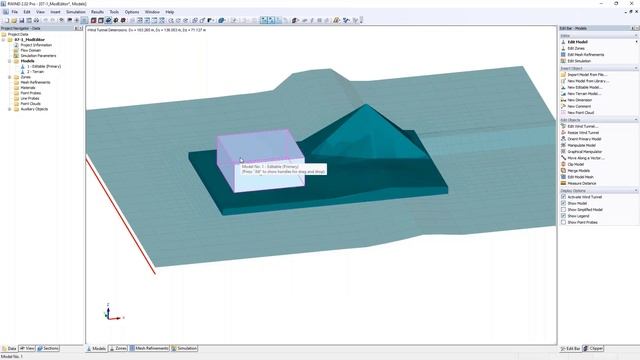Open the File menu
This screenshot has width=640, height=360.
(14, 12)
